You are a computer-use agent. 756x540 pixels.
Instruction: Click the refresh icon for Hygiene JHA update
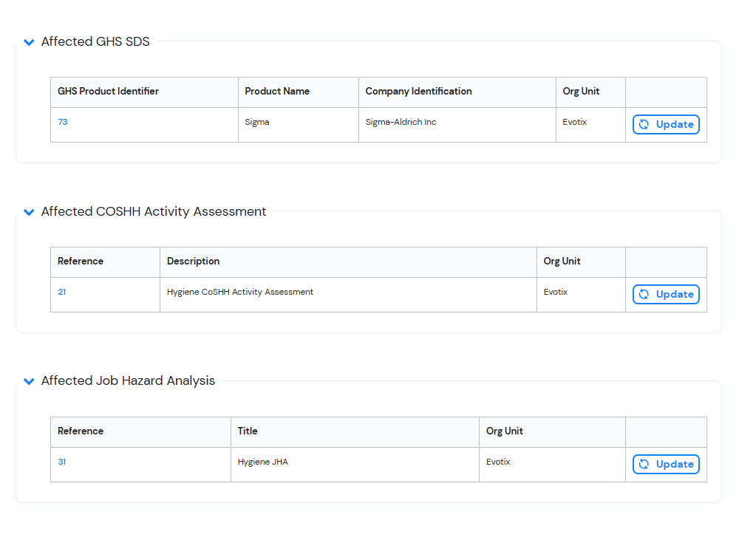click(x=644, y=465)
